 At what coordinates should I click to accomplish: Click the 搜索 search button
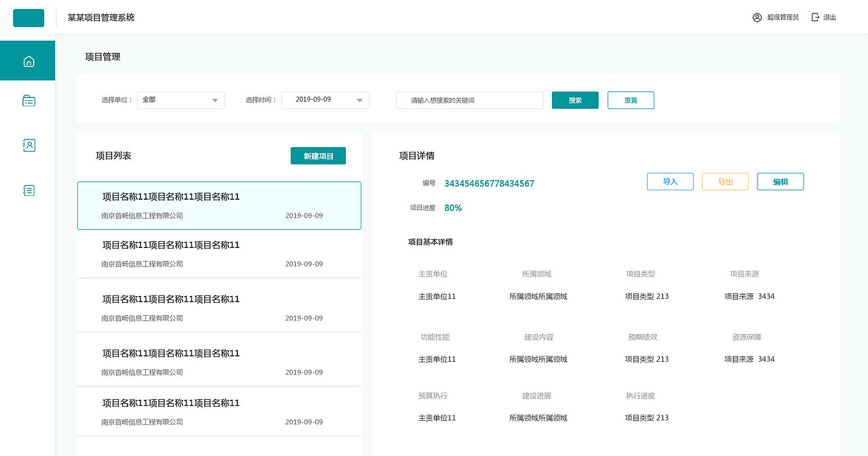click(575, 100)
